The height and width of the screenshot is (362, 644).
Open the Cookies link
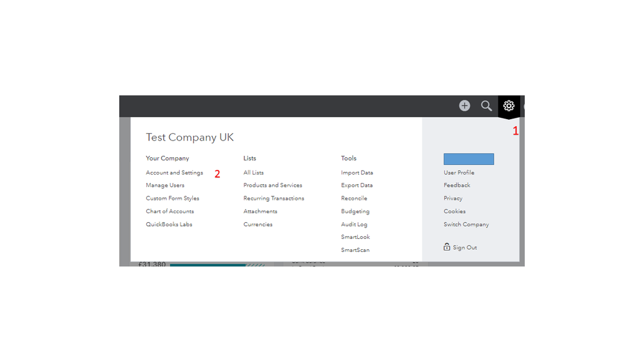[454, 211]
